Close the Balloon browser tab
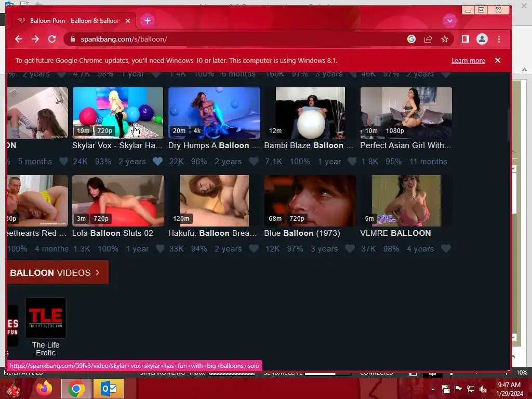Image resolution: width=532 pixels, height=399 pixels. click(128, 21)
